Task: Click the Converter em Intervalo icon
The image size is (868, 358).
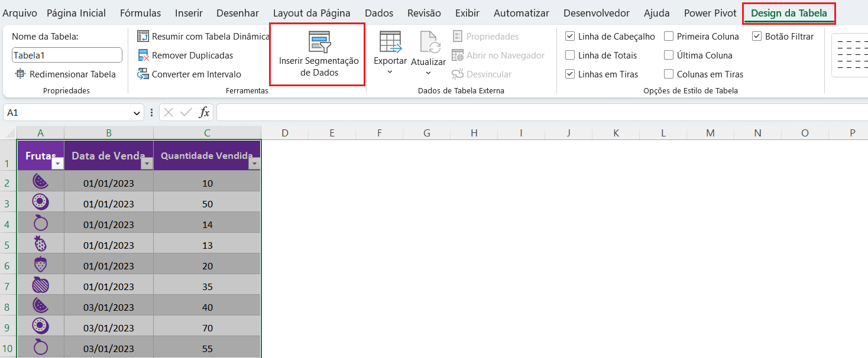Action: click(143, 74)
